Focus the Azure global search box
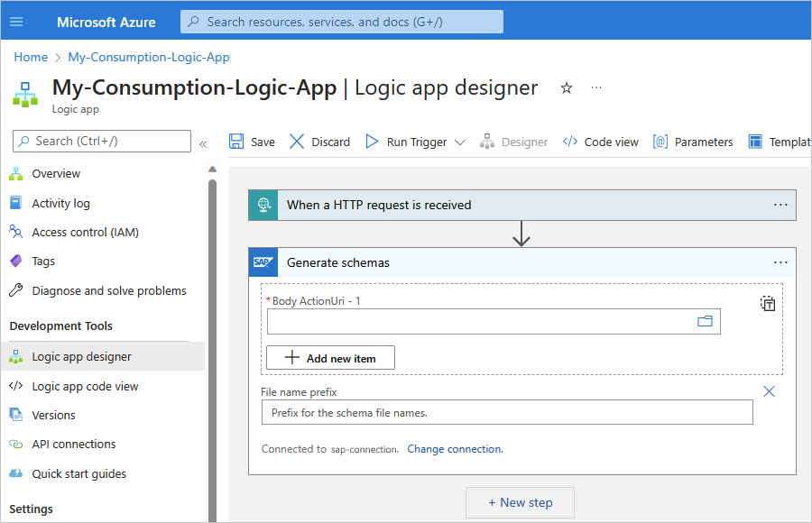 point(342,22)
